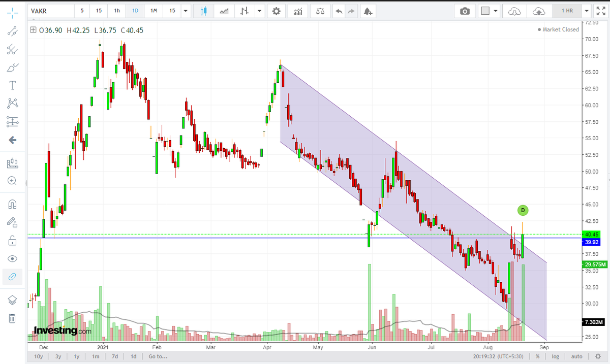Viewport: 610px width, 364px height.
Task: Switch to the 1h interval
Action: (x=117, y=11)
